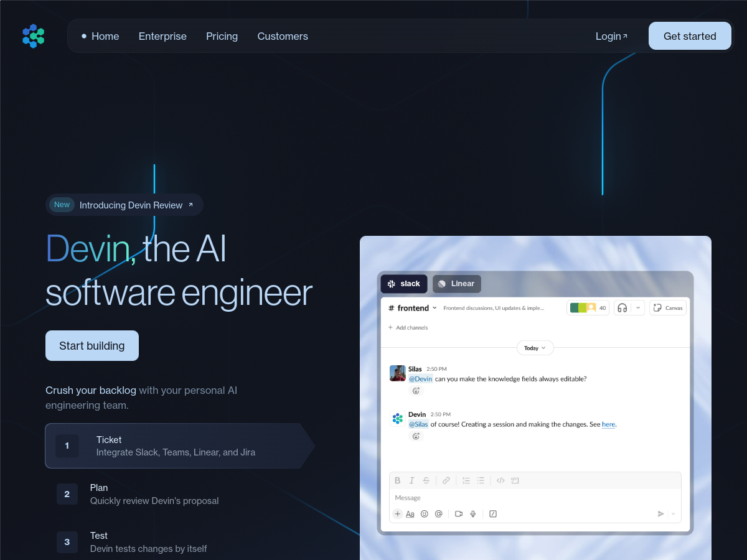The height and width of the screenshot is (560, 747).
Task: View the 40 channel members
Action: coord(588,308)
